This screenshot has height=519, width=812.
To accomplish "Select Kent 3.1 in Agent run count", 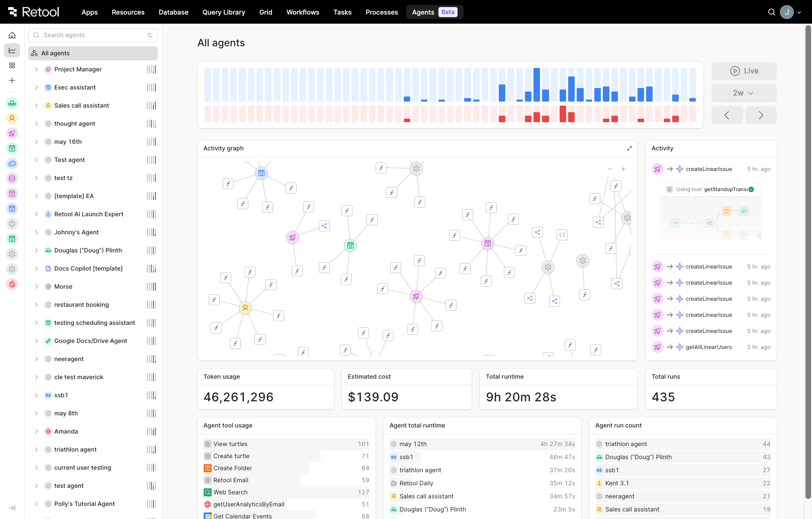I will [683, 483].
